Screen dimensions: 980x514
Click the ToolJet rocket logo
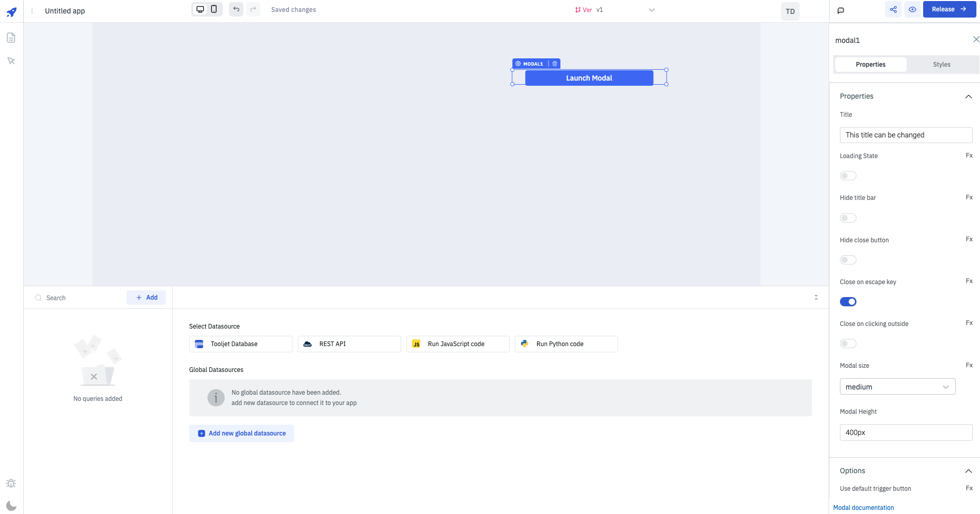click(11, 12)
